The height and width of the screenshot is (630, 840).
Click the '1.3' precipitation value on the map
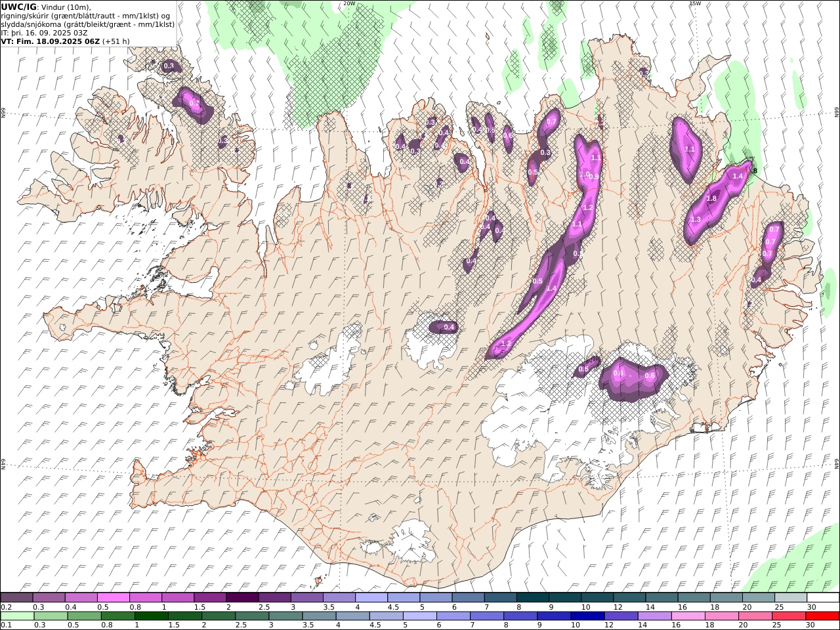coord(696,219)
